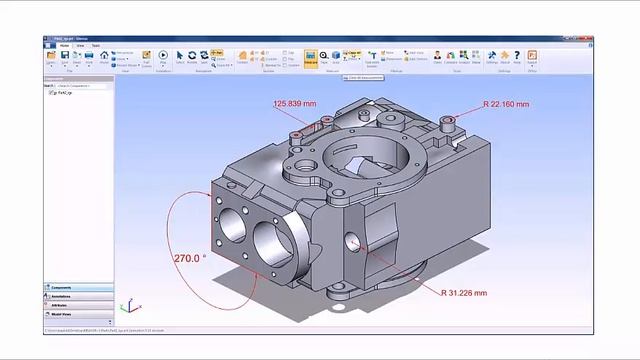
Task: Click the 270.0 degree angle label
Action: click(190, 258)
